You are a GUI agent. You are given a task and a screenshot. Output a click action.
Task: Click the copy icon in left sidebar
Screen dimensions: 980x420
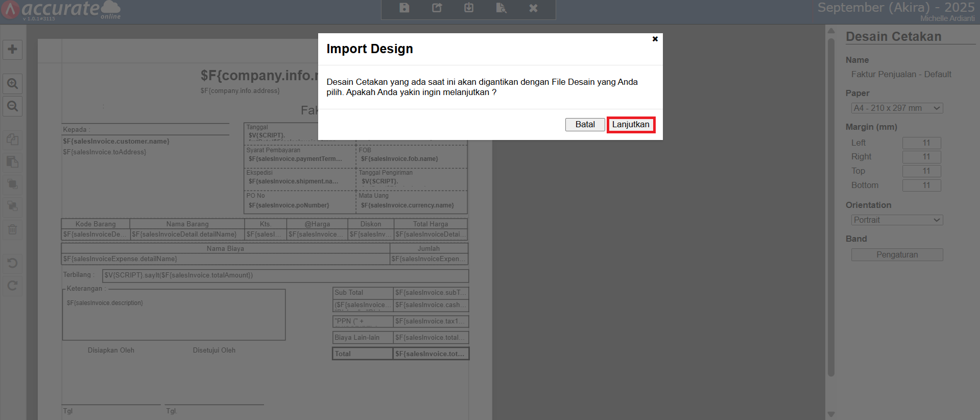coord(13,139)
